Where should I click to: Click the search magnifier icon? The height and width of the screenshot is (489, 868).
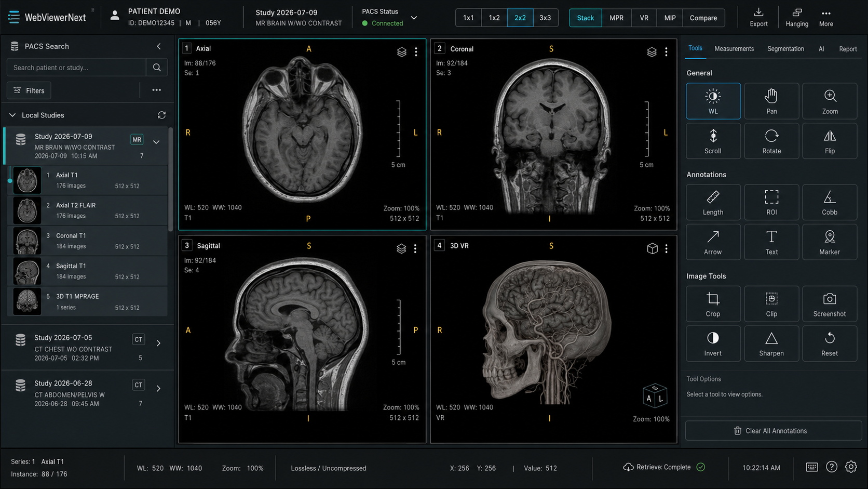pos(157,67)
